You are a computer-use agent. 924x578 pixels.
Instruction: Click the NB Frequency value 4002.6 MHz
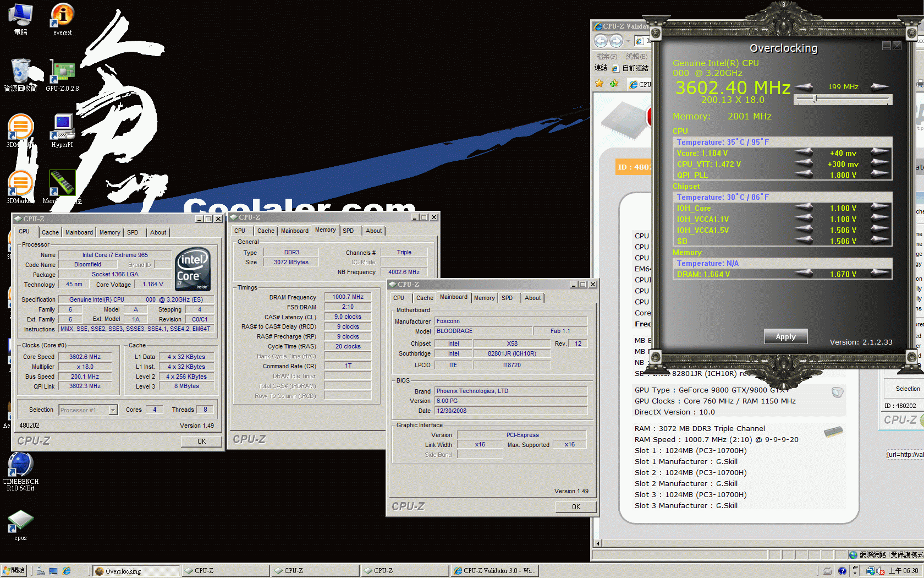404,272
